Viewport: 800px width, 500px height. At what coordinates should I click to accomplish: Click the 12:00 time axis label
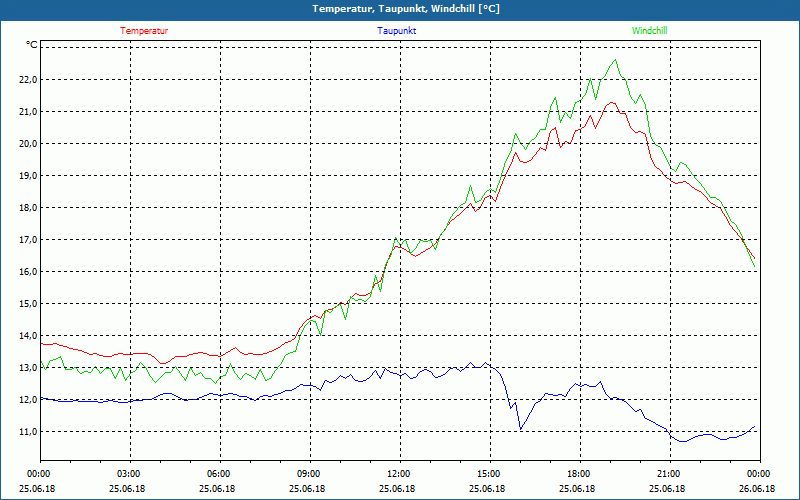point(399,474)
